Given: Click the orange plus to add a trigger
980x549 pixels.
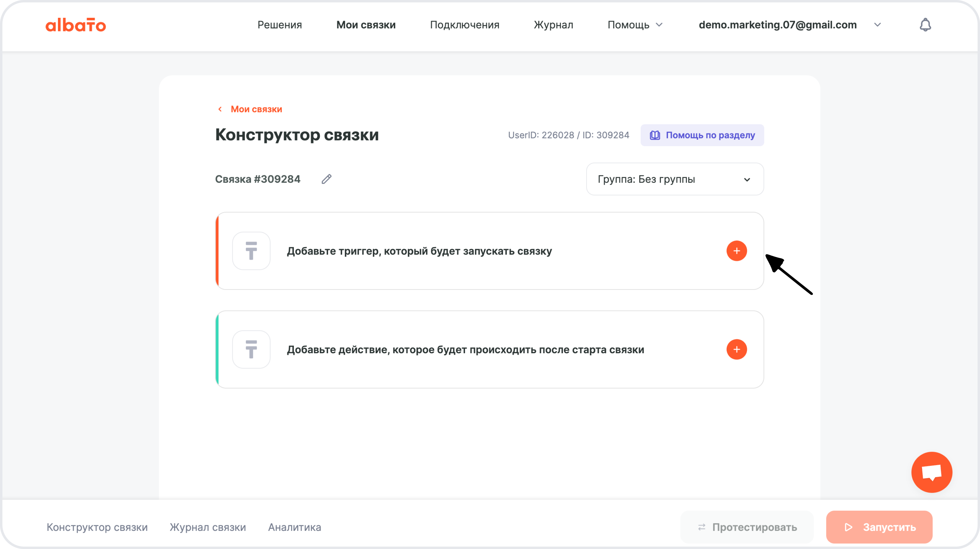Looking at the screenshot, I should coord(737,251).
